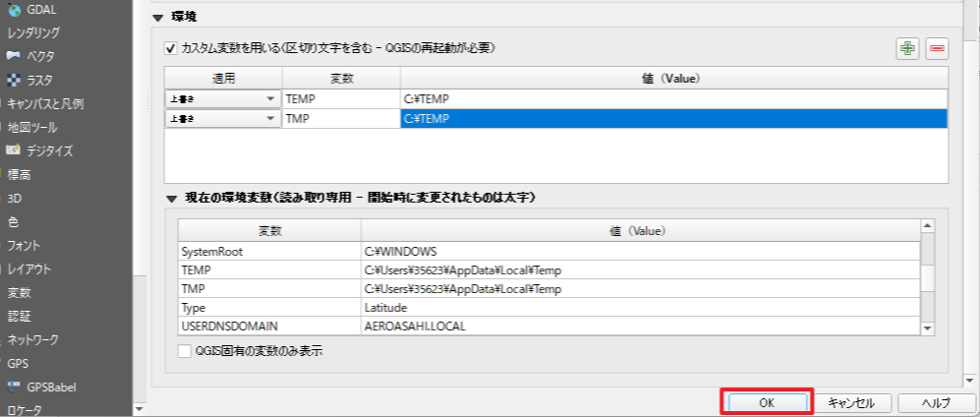Click the environment variables table scrollbar down arrow

tap(926, 328)
